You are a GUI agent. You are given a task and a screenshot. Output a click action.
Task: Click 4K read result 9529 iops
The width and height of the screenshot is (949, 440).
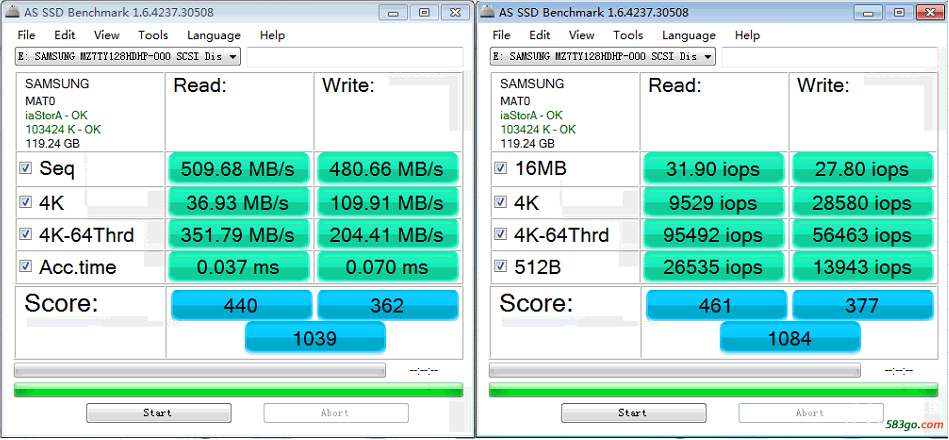coord(714,202)
